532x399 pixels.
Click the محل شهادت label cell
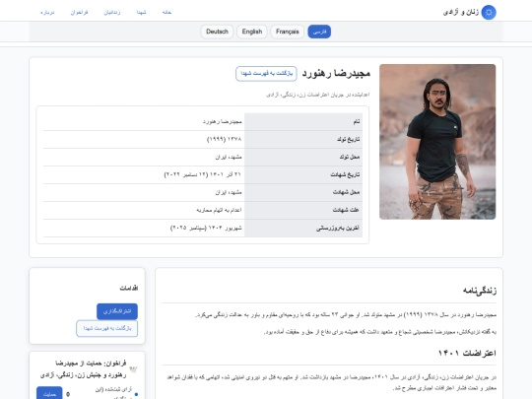303,192
